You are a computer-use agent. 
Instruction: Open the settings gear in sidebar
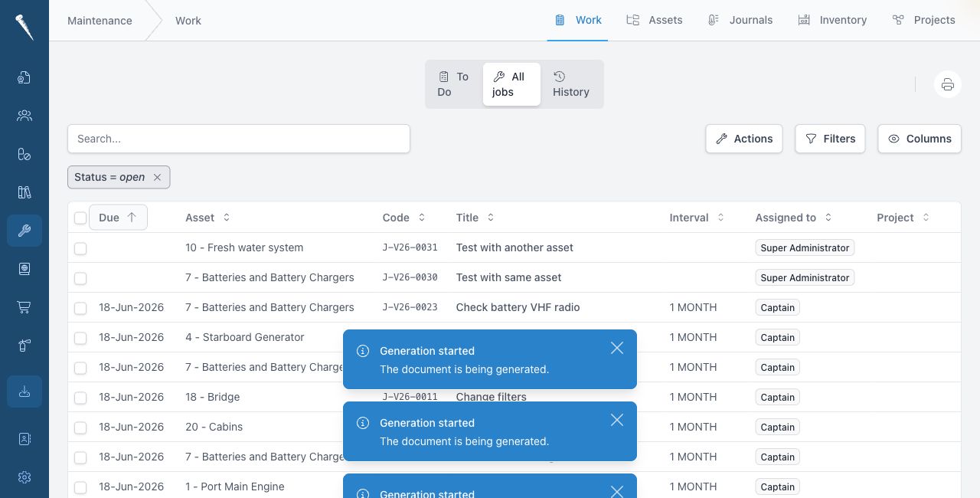coord(24,477)
